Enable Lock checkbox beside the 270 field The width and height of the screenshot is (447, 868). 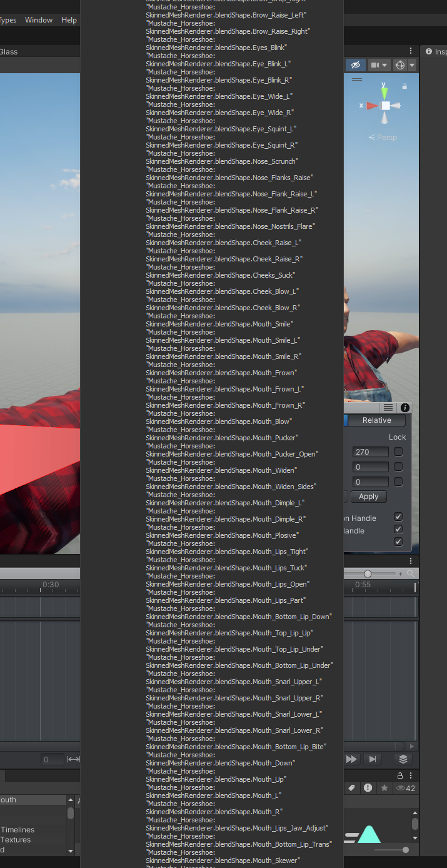[398, 452]
